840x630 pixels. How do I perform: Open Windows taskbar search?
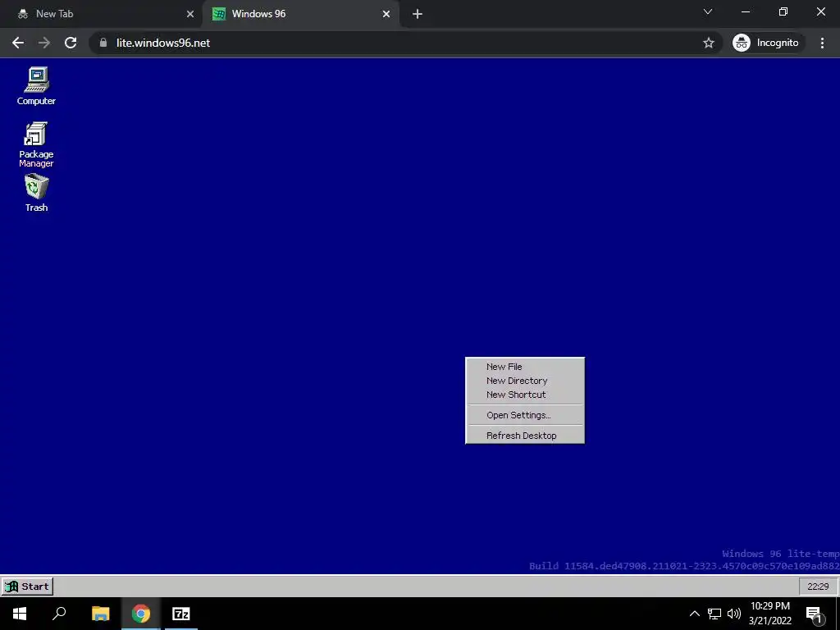(x=59, y=614)
